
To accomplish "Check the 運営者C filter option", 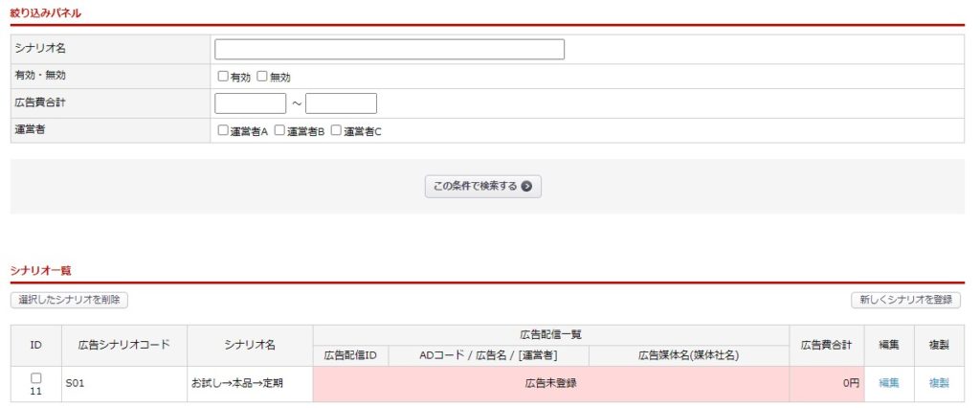I will [x=336, y=130].
